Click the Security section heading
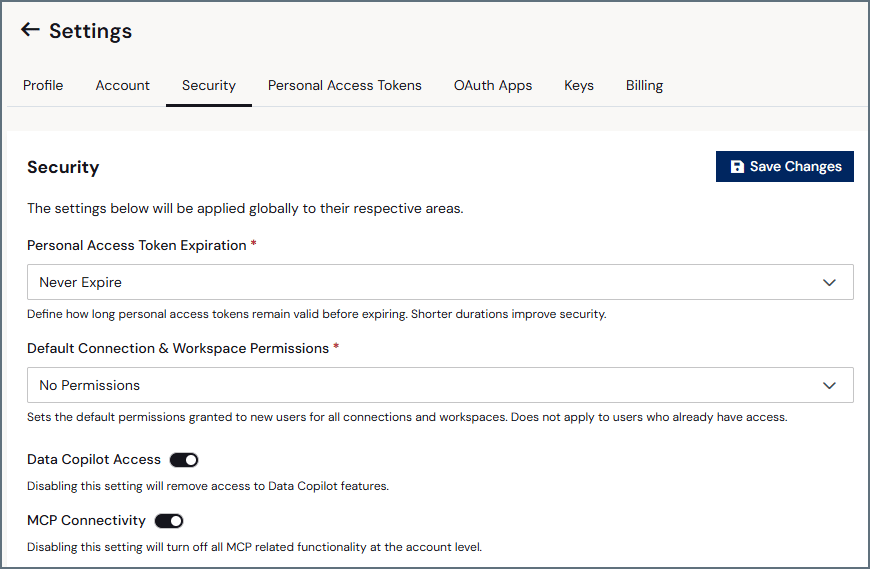Image resolution: width=870 pixels, height=569 pixels. click(x=63, y=167)
